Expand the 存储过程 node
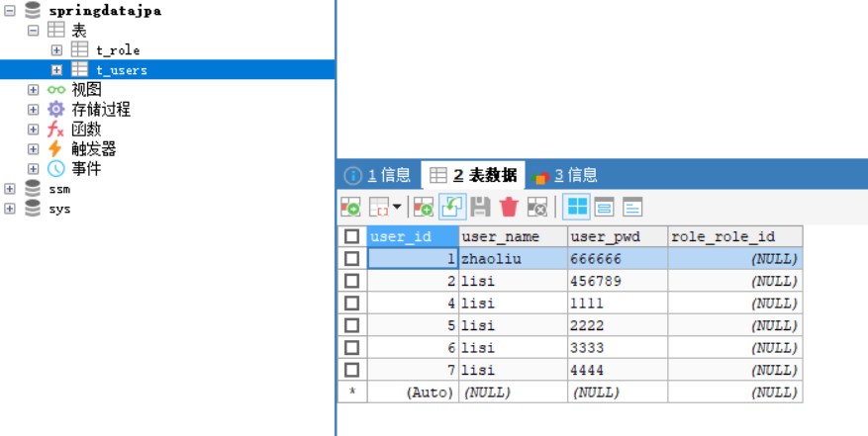 pos(34,110)
